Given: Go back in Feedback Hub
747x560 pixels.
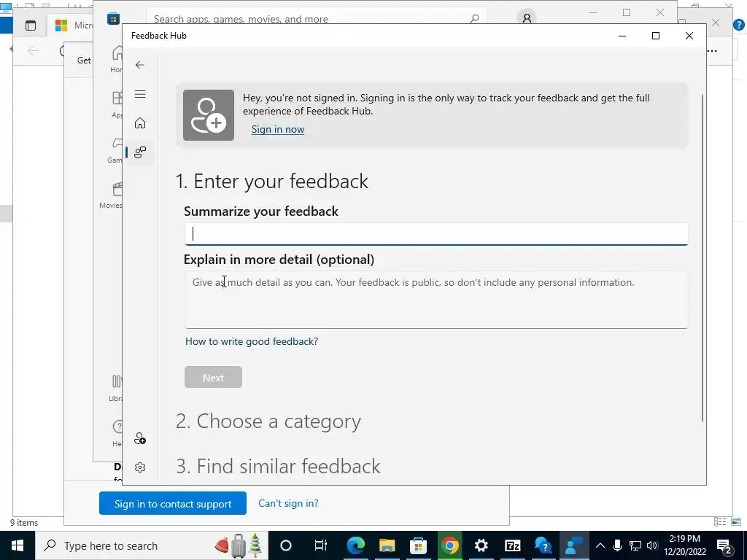Looking at the screenshot, I should (139, 65).
